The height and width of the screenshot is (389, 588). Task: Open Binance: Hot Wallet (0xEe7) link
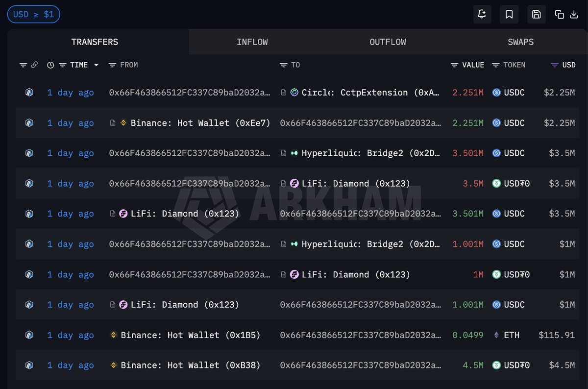click(x=200, y=122)
